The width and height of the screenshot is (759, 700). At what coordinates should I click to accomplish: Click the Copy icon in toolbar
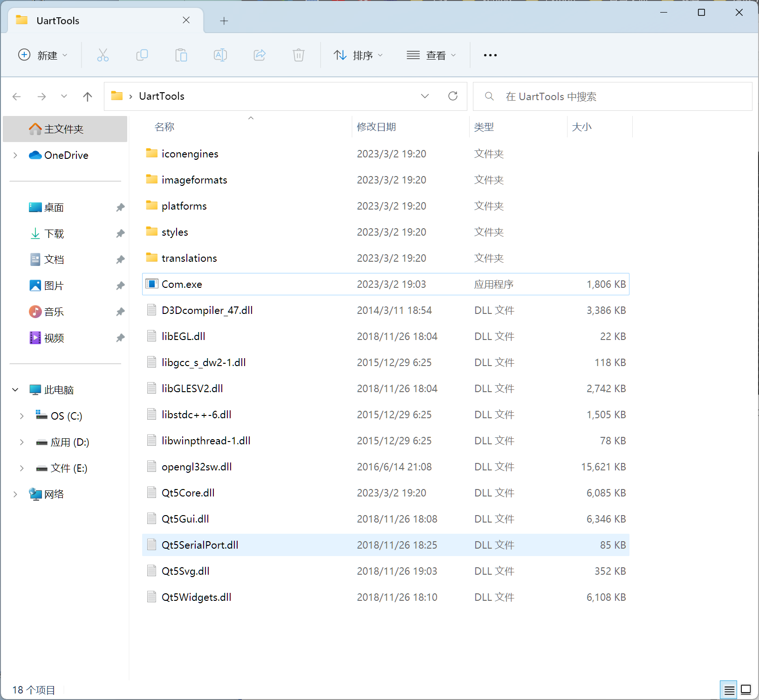(142, 55)
